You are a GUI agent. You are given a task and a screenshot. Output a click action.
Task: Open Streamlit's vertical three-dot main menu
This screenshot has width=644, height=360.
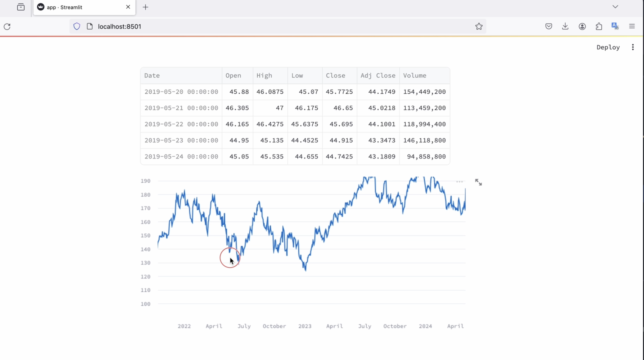(x=633, y=47)
